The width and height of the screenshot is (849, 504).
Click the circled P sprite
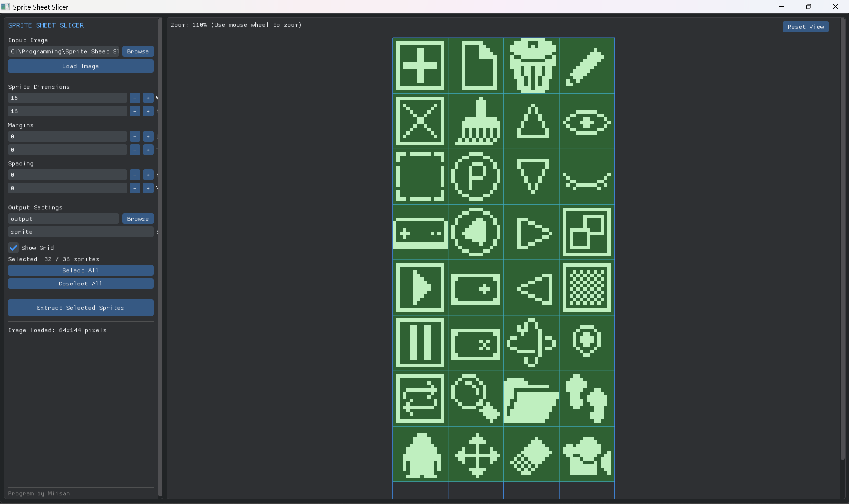(x=476, y=177)
